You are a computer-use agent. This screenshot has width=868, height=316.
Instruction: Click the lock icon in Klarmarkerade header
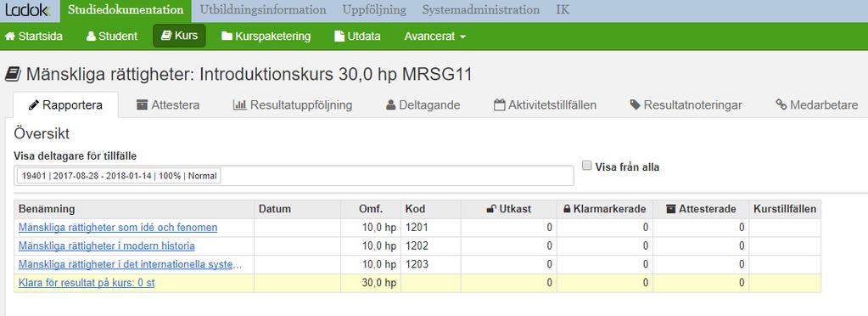tap(567, 209)
